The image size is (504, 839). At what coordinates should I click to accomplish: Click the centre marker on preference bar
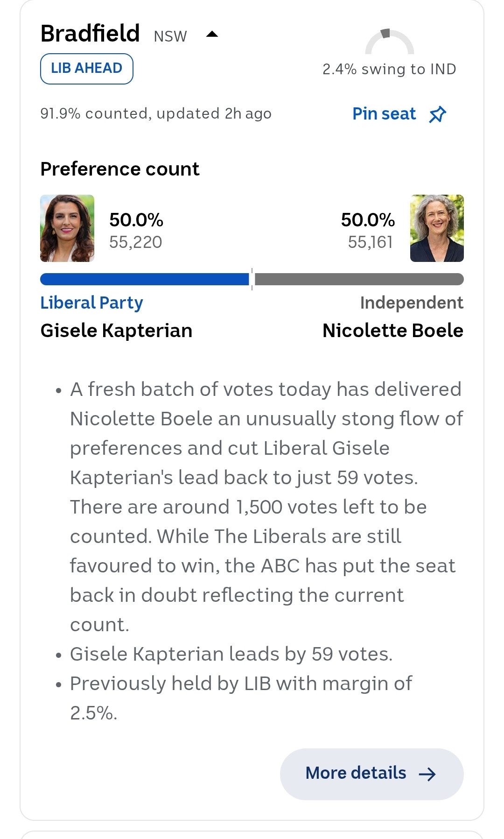tap(252, 279)
